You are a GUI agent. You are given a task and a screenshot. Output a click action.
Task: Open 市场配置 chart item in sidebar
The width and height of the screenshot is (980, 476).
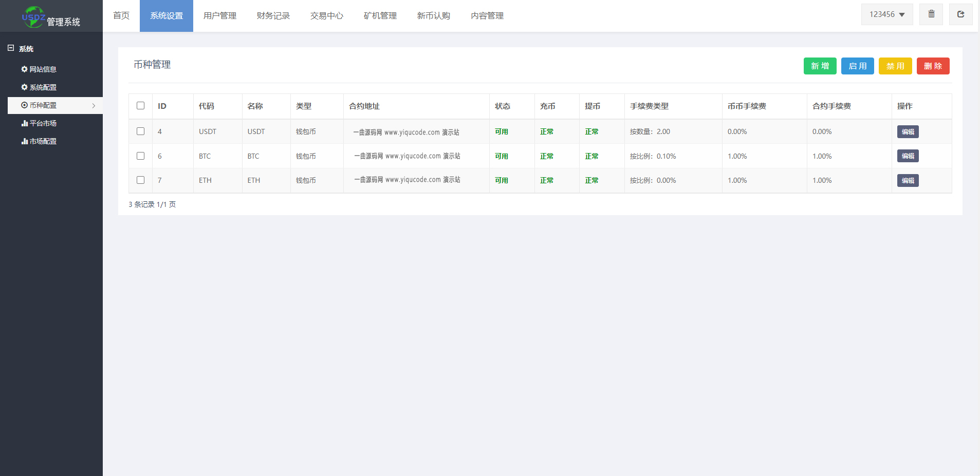(x=39, y=141)
